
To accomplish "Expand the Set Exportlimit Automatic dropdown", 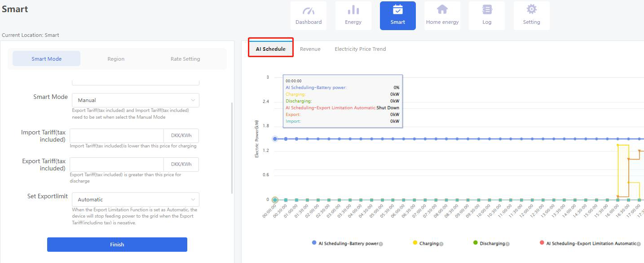I will [136, 200].
